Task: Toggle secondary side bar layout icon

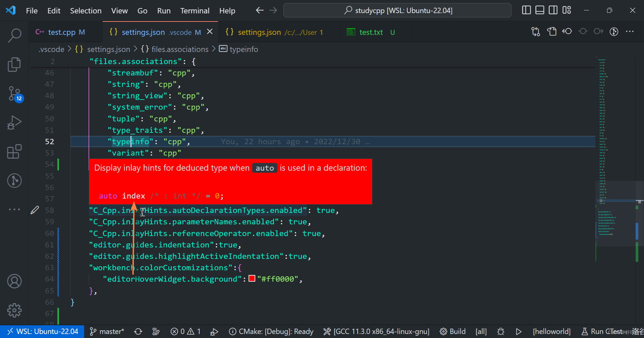Action: click(553, 10)
